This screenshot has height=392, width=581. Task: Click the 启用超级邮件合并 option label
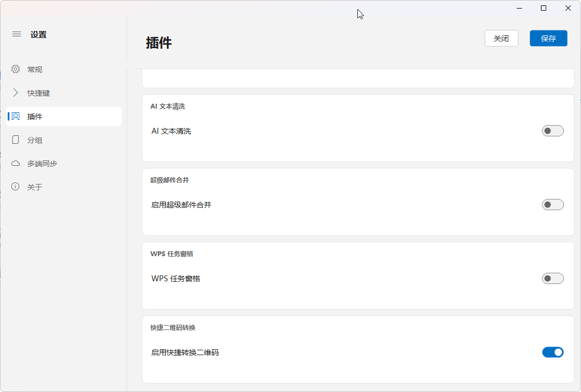181,205
